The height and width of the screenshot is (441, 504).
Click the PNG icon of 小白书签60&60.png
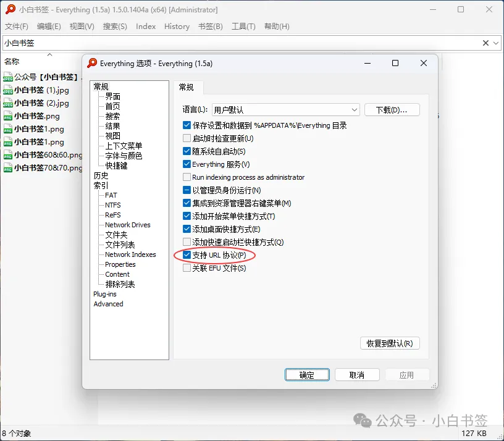coord(9,154)
